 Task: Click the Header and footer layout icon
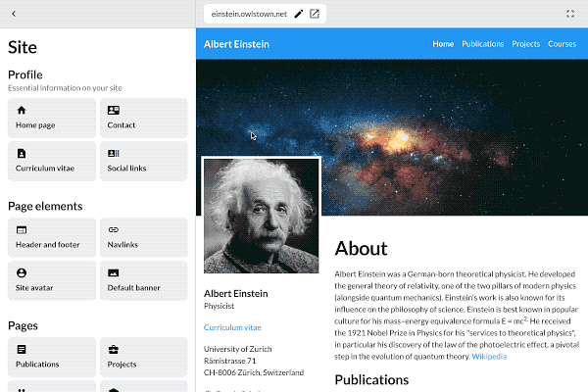coord(22,230)
